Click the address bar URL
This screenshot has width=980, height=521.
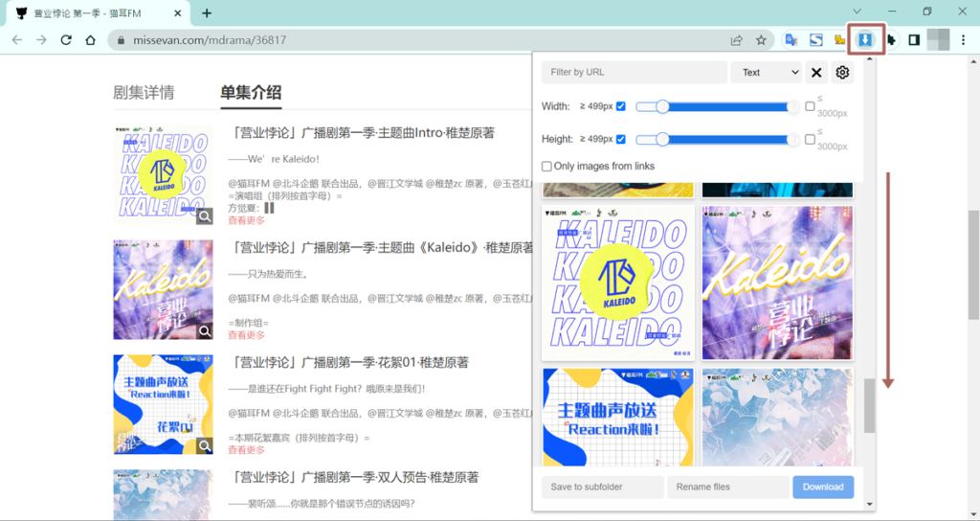click(x=210, y=40)
